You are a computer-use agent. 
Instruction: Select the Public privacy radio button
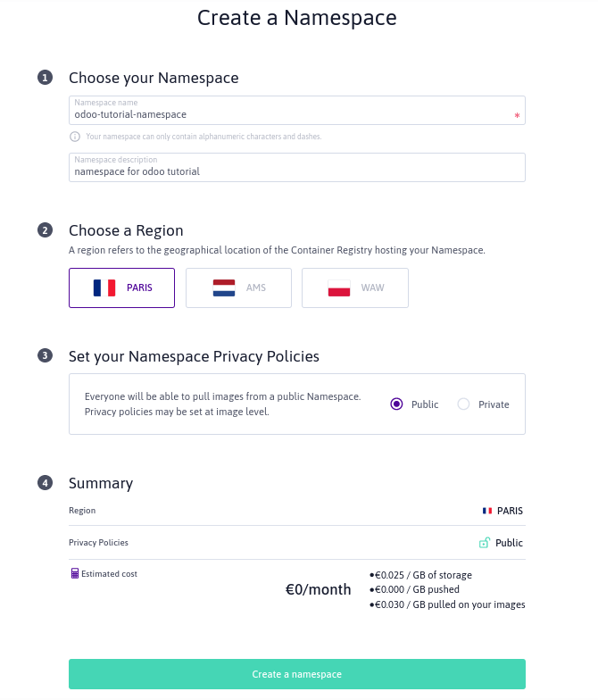[397, 404]
